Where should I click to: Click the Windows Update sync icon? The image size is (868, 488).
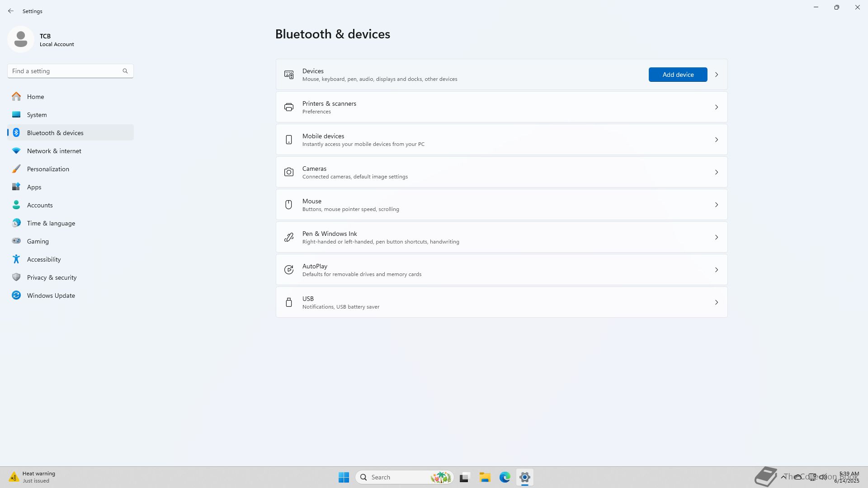tap(16, 296)
